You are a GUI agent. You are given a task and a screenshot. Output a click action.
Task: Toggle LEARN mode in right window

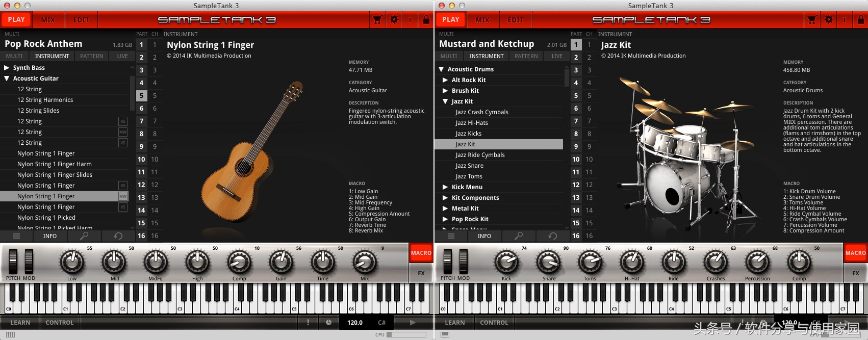455,323
